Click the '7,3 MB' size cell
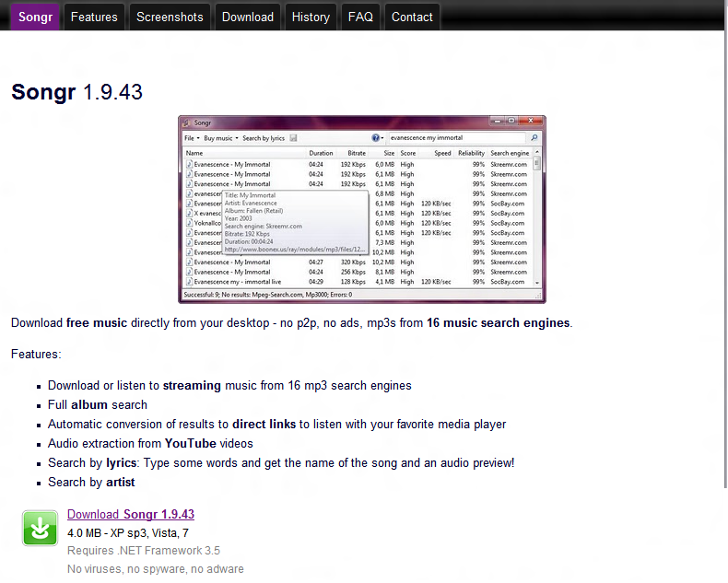728x583 pixels. [x=385, y=242]
